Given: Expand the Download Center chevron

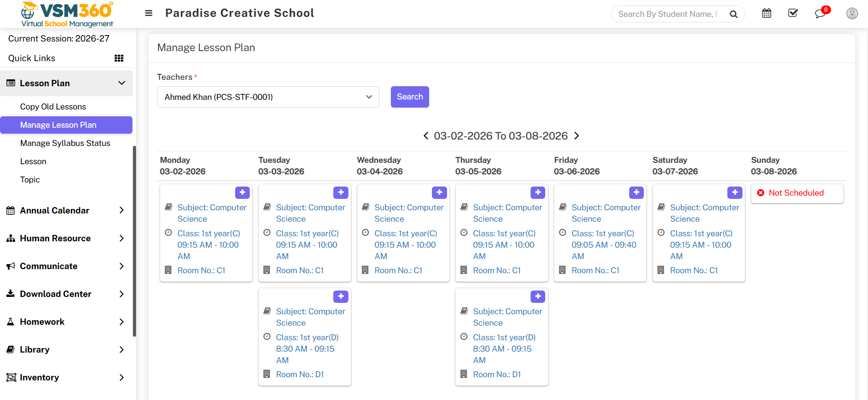Looking at the screenshot, I should click(121, 294).
